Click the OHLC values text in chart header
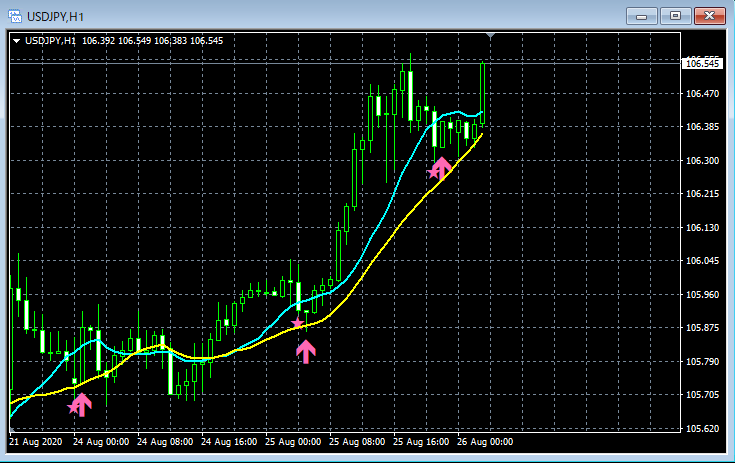 click(x=152, y=41)
